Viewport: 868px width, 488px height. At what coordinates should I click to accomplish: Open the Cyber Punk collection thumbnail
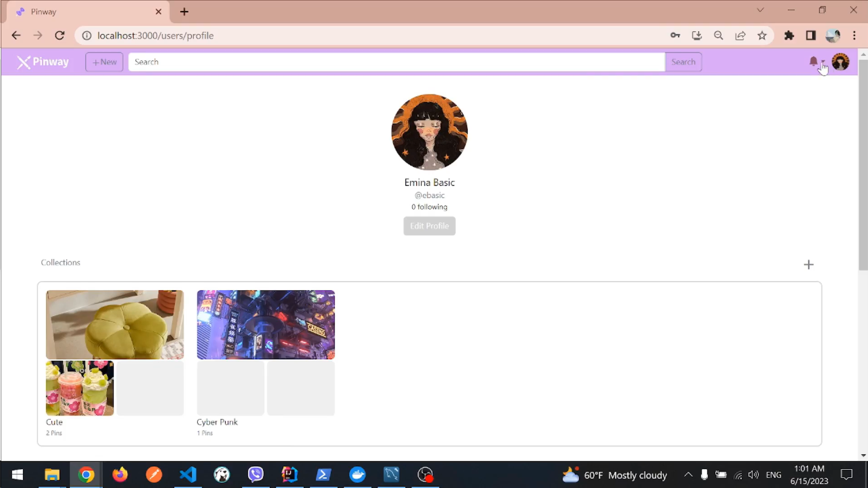click(x=265, y=324)
